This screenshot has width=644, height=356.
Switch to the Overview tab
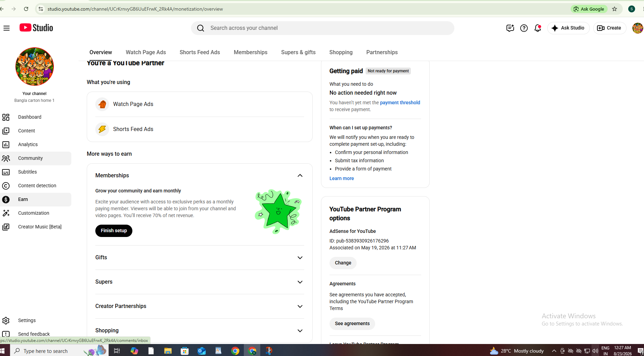point(101,52)
